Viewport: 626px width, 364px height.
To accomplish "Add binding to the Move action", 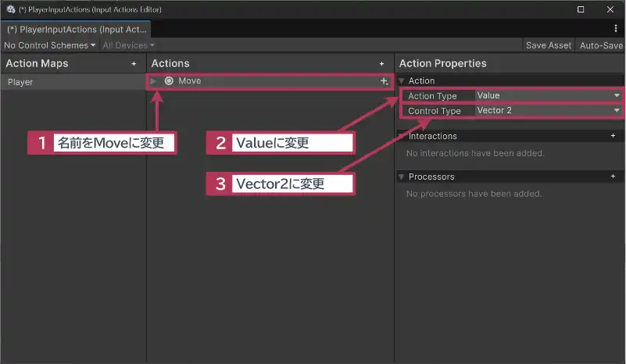I will [x=384, y=81].
